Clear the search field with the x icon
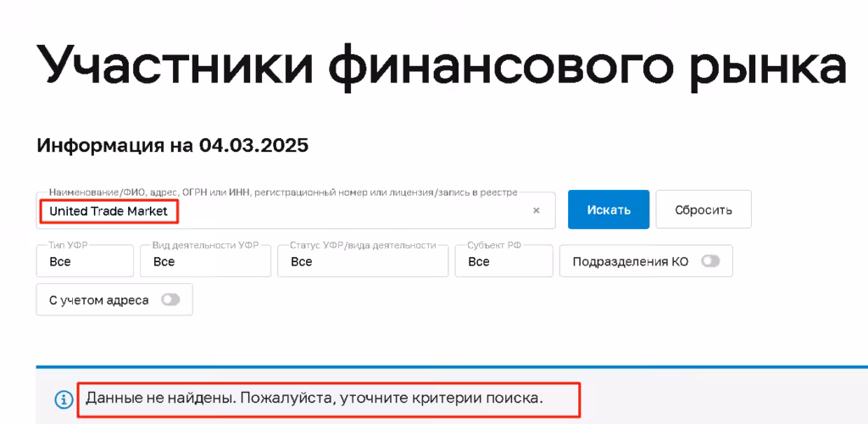 (x=536, y=211)
